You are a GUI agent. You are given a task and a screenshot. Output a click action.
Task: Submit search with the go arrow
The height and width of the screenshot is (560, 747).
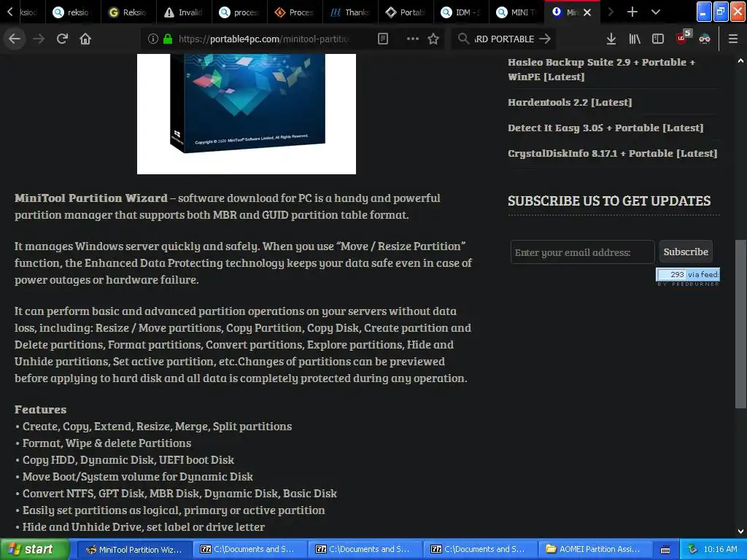point(544,39)
